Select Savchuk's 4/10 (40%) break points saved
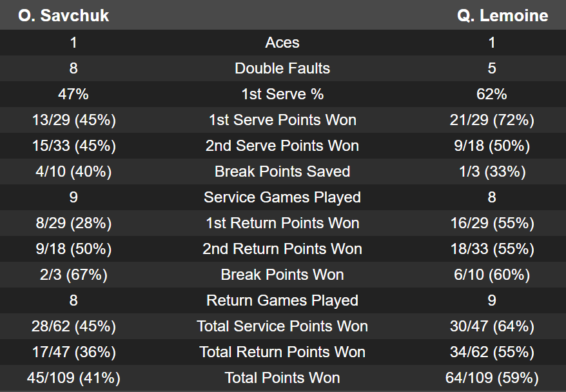Screen dimensions: 566x392 coord(73,171)
